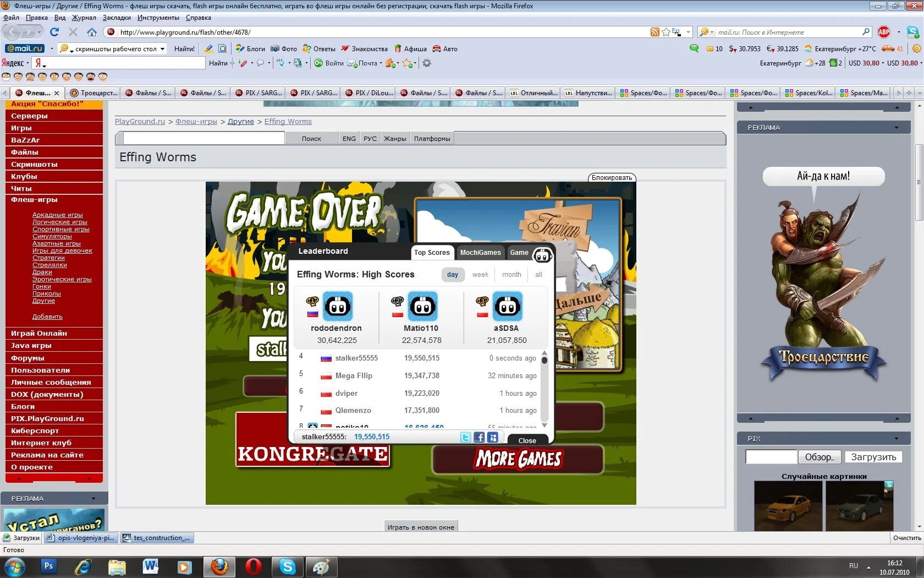Image resolution: width=924 pixels, height=578 pixels.
Task: Open Mail.ru toolbar settings gear icon
Action: 916,48
